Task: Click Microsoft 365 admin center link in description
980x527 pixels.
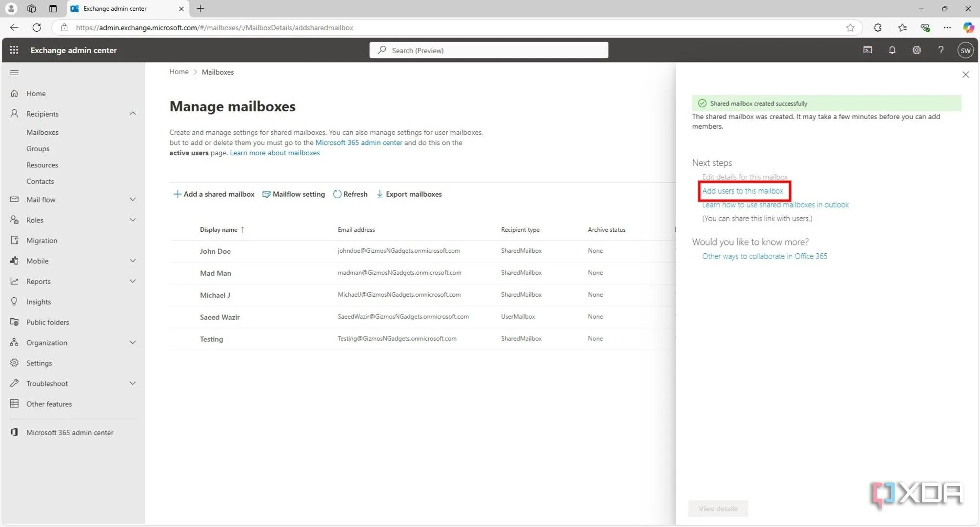Action: coord(359,142)
